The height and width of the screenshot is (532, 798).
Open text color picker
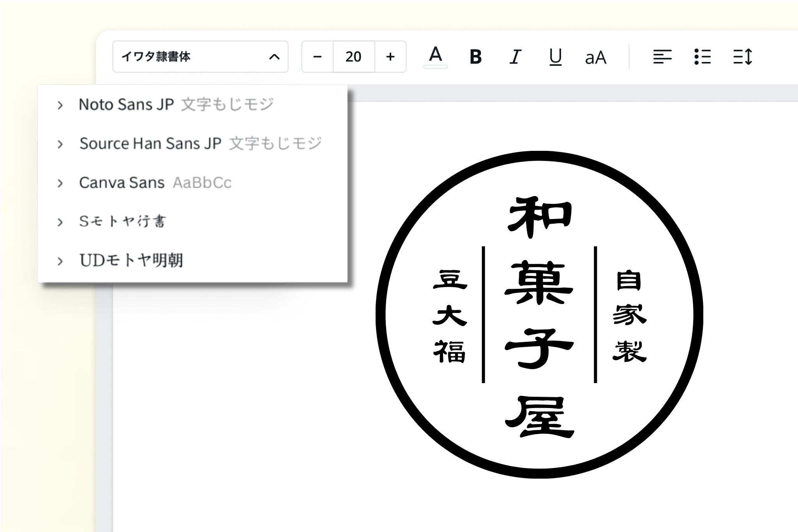tap(435, 57)
